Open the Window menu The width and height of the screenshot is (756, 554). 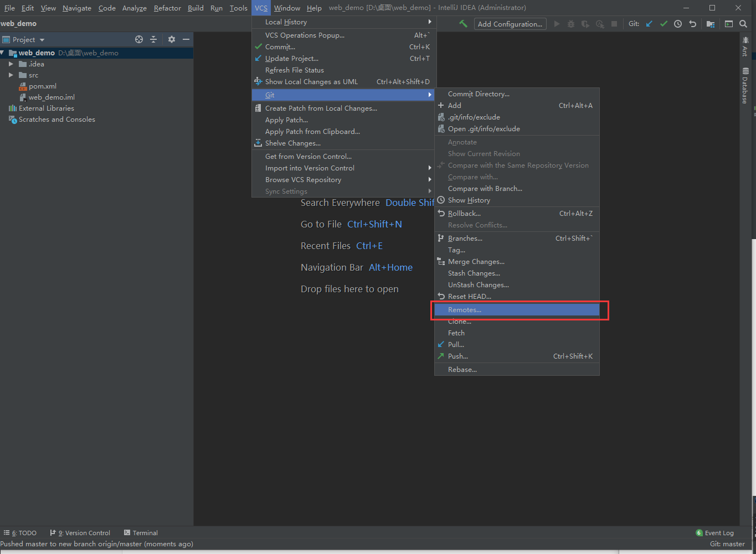(x=287, y=8)
